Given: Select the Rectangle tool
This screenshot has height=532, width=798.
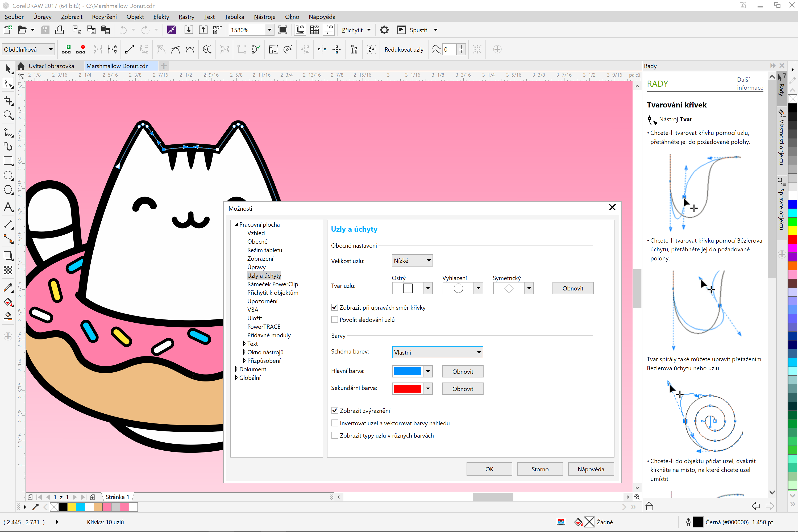Looking at the screenshot, I should (x=8, y=161).
